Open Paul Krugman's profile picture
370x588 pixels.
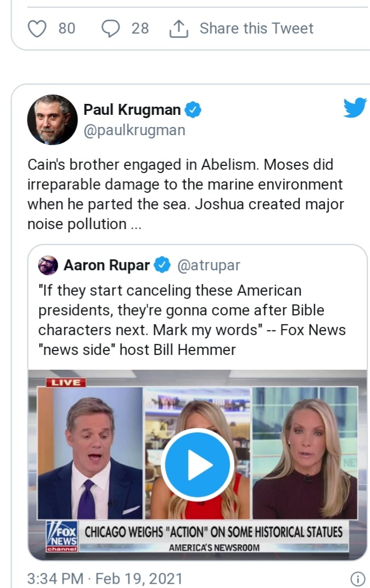coord(52,120)
